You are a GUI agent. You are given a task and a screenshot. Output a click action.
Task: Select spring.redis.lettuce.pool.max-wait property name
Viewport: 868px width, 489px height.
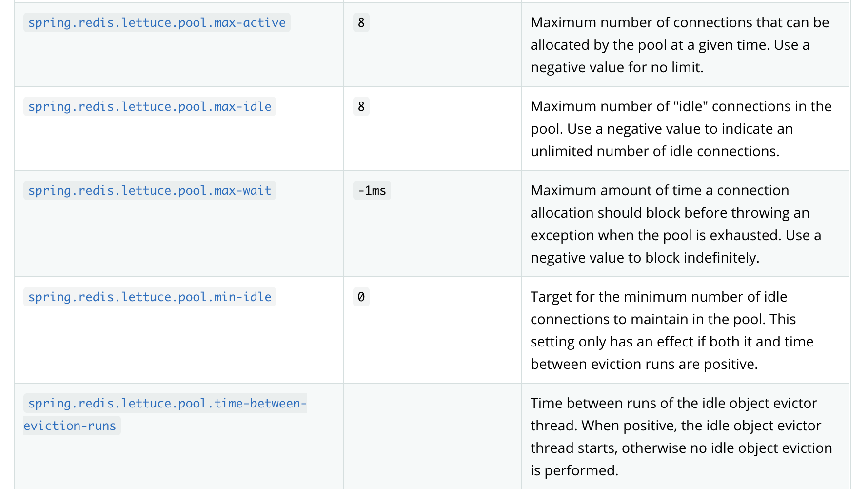[x=149, y=190]
